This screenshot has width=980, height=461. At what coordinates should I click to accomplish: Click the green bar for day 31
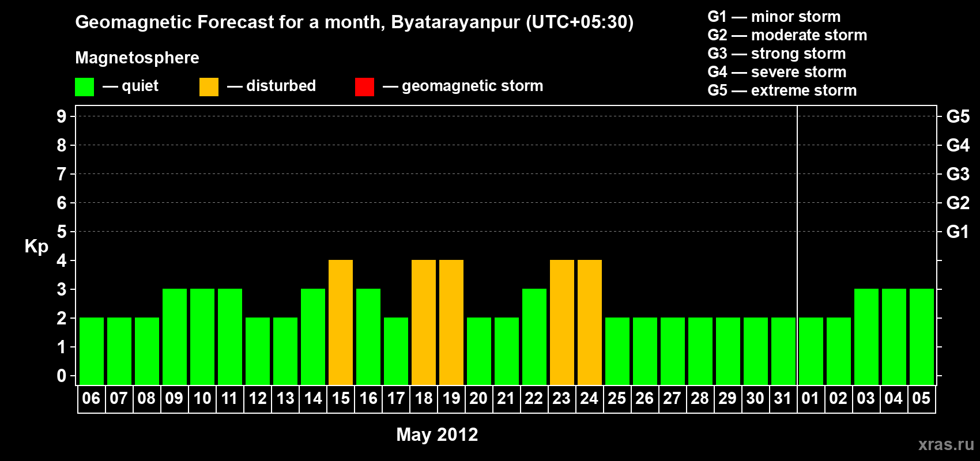(783, 351)
